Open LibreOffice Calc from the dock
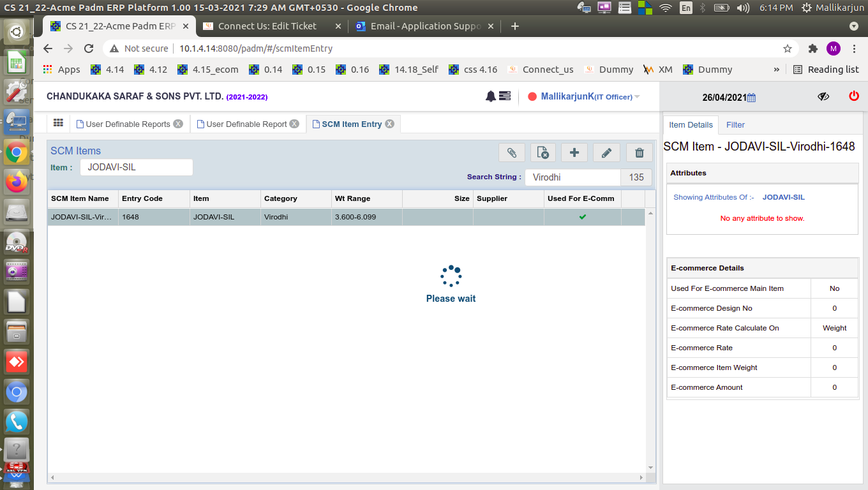Viewport: 868px width, 490px height. (17, 63)
